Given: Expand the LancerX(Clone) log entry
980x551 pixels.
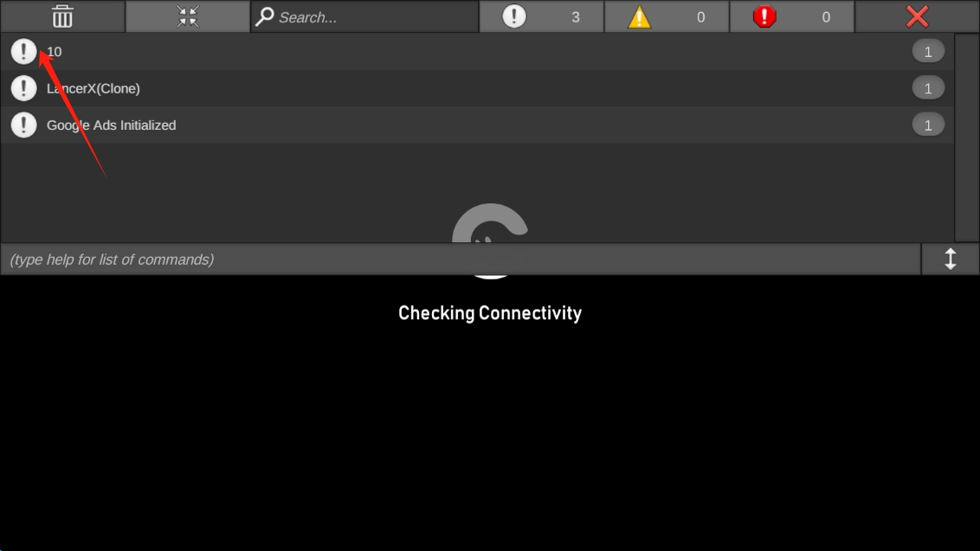Looking at the screenshot, I should click(477, 88).
